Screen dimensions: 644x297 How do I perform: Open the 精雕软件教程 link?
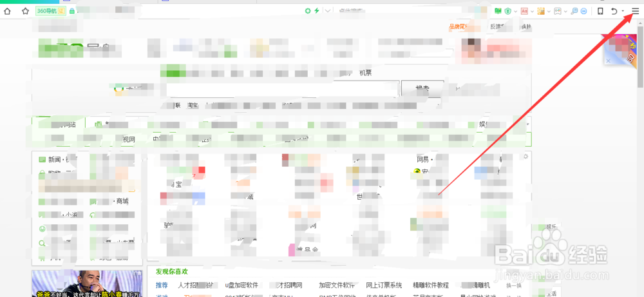(431, 285)
